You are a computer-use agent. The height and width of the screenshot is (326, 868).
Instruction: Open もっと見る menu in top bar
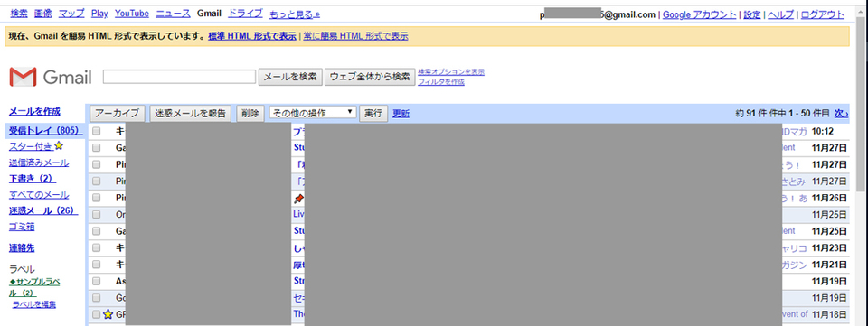(x=295, y=14)
